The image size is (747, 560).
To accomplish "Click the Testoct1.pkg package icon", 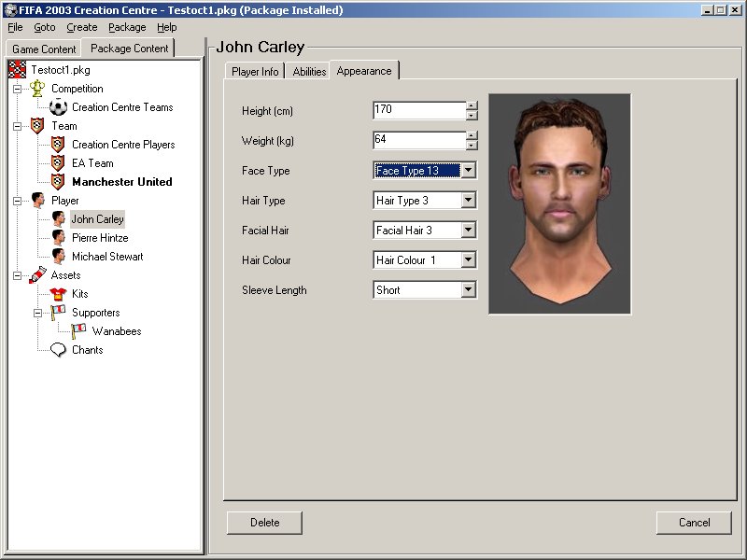I will pos(18,70).
